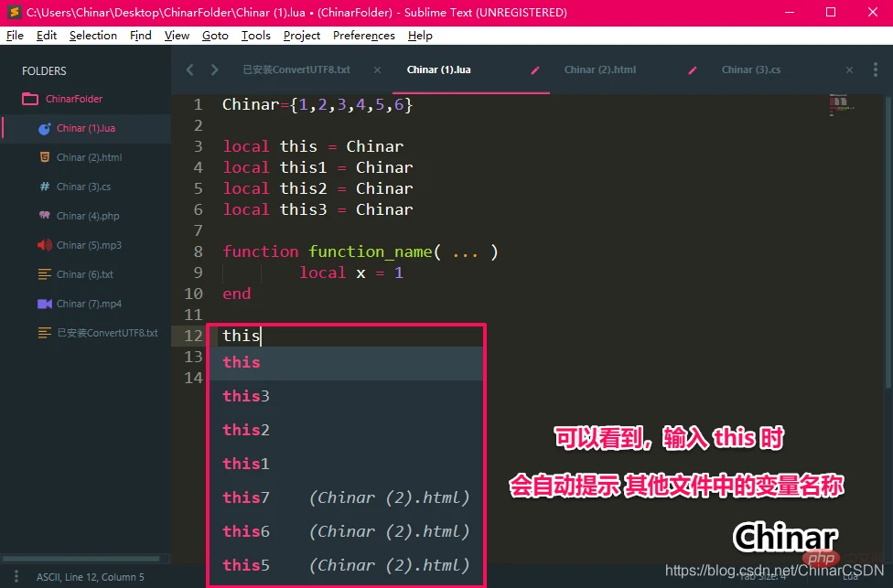Pick the 'this7' suggestion from Chinar (2).html

tap(346, 497)
